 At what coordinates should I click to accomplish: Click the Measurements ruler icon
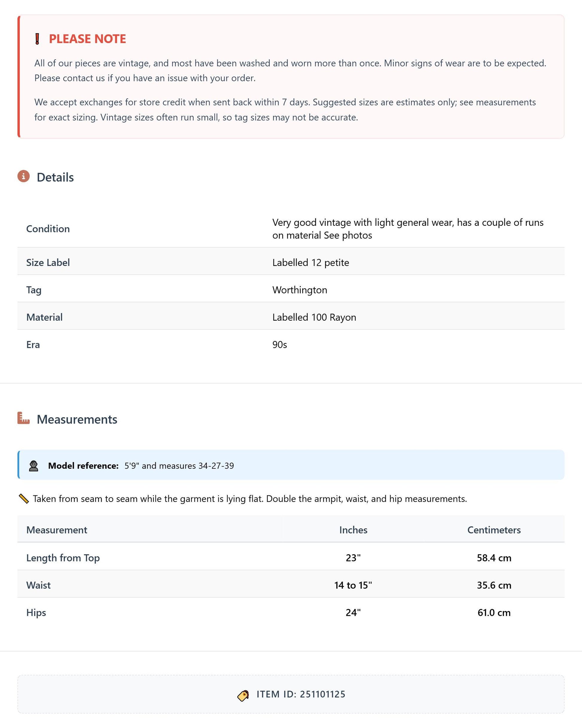point(24,418)
